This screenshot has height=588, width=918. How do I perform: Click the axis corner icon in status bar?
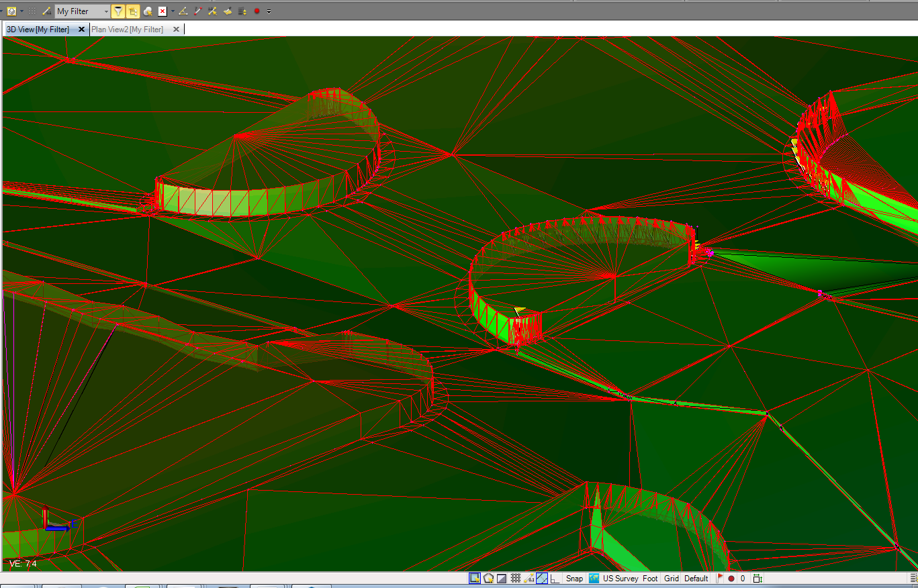pyautogui.click(x=555, y=578)
